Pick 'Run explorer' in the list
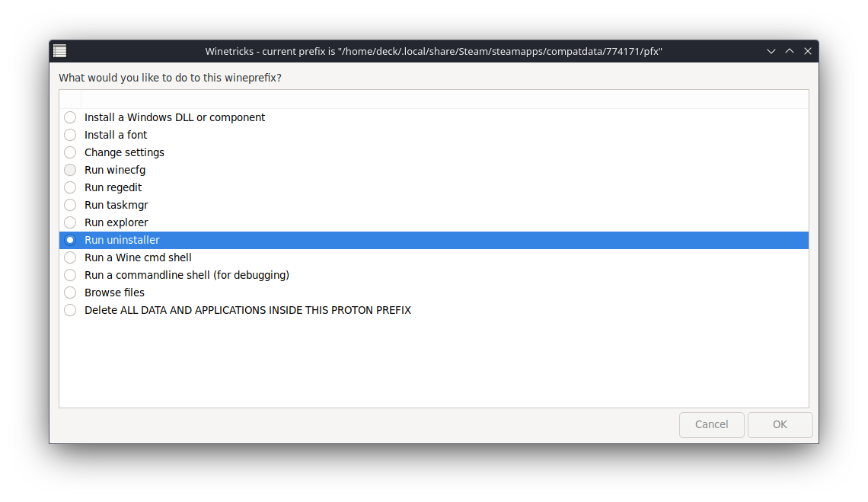 coord(70,222)
